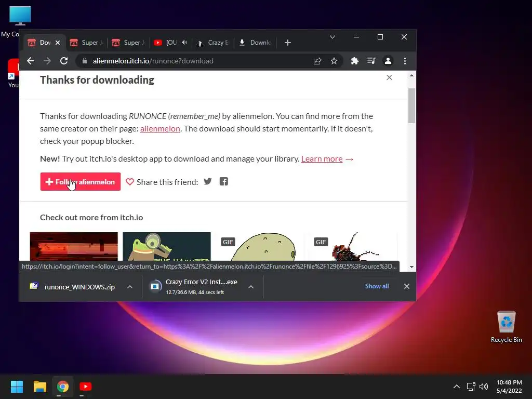Viewport: 532px width, 399px height.
Task: Click the forward navigation arrow
Action: coord(47,61)
